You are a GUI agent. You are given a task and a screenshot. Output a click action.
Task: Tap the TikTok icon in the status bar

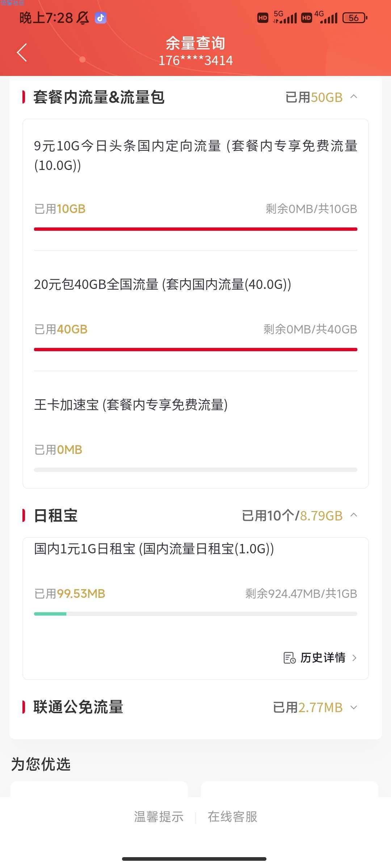pos(101,17)
